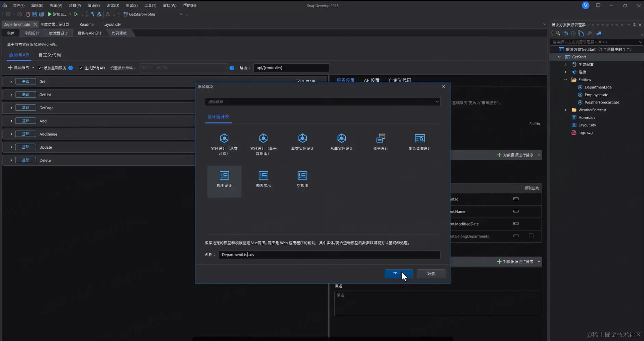Click the help icon beside the authorization policy box
Image resolution: width=644 pixels, height=341 pixels.
[x=232, y=68]
